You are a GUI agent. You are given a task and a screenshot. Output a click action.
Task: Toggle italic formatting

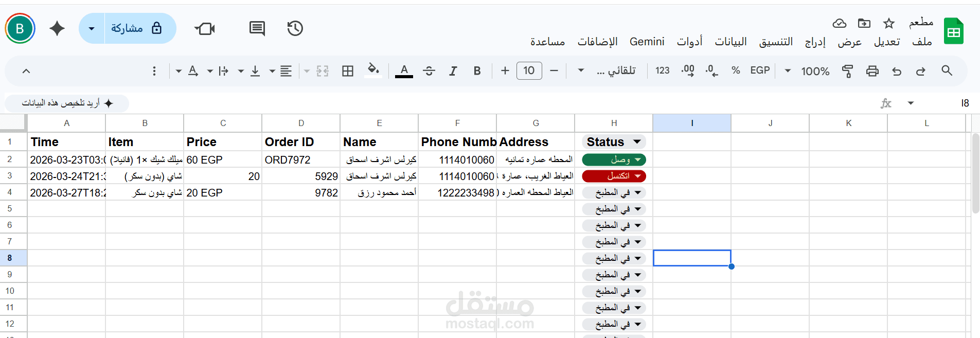pos(453,71)
